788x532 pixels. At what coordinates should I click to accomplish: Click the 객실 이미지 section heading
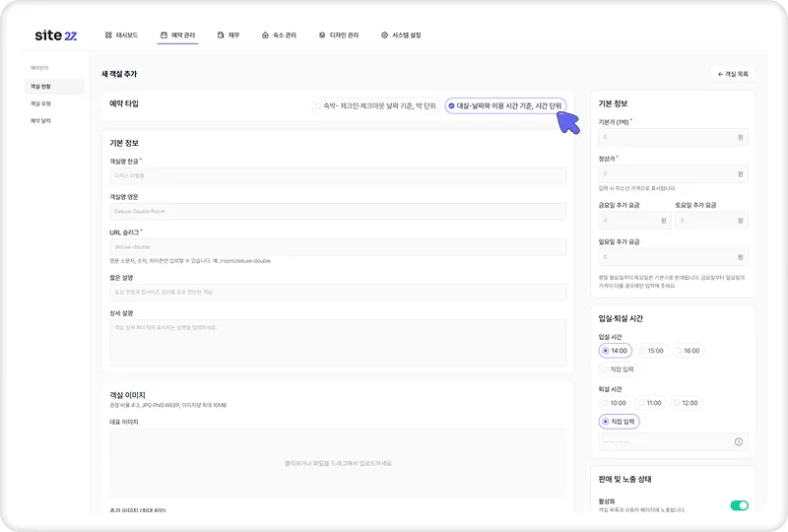pyautogui.click(x=128, y=395)
